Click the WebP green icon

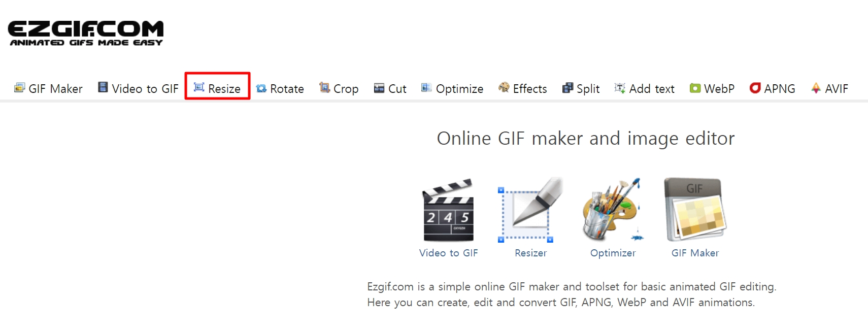(x=695, y=88)
